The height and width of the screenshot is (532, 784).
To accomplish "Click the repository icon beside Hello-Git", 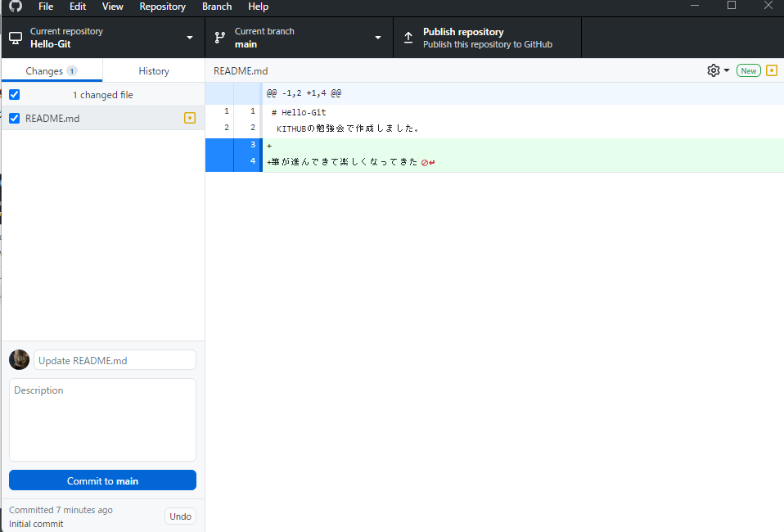I will point(15,37).
